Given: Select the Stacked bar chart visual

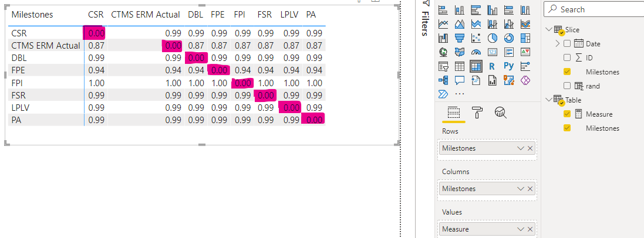Looking at the screenshot, I should click(x=443, y=10).
